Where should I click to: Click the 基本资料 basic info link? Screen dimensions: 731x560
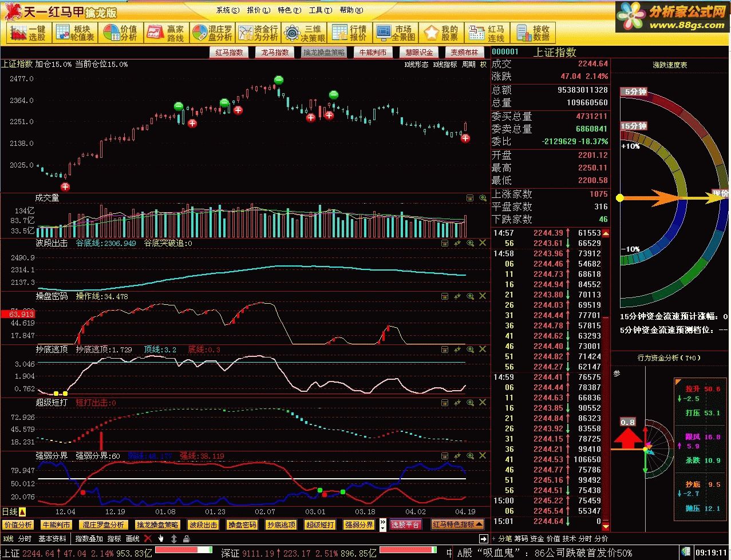click(53, 538)
